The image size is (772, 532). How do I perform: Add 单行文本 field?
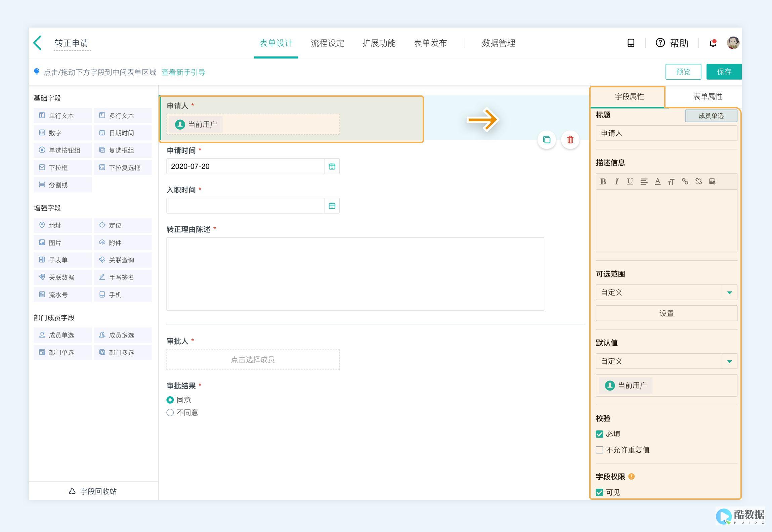[x=62, y=116]
